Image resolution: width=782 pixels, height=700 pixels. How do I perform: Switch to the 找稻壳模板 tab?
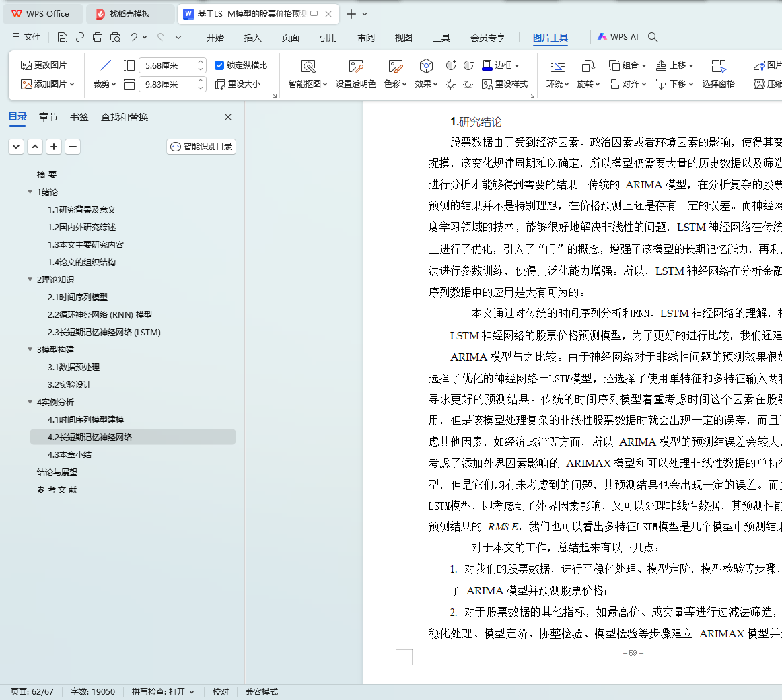point(131,14)
